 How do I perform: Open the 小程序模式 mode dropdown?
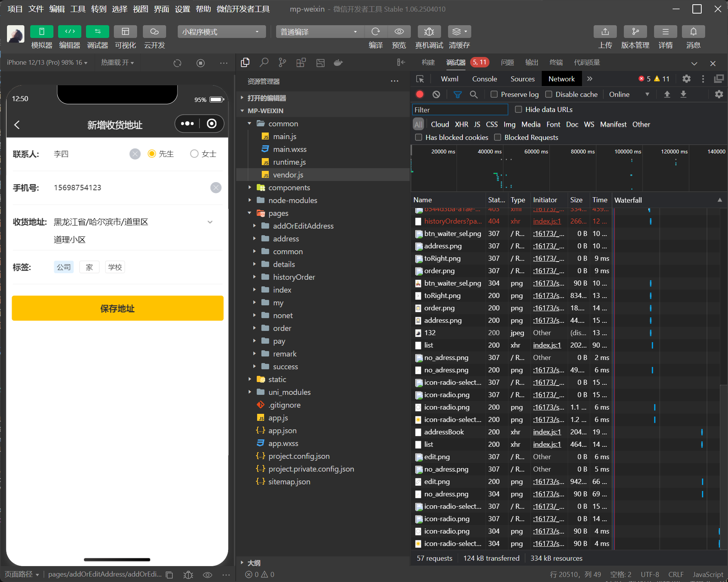coord(221,32)
